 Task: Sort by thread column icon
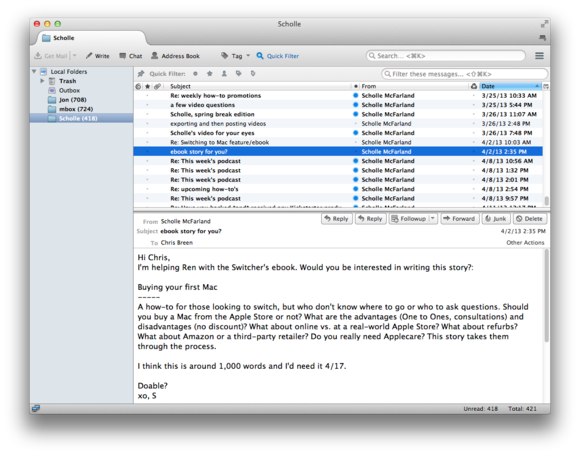(x=138, y=86)
